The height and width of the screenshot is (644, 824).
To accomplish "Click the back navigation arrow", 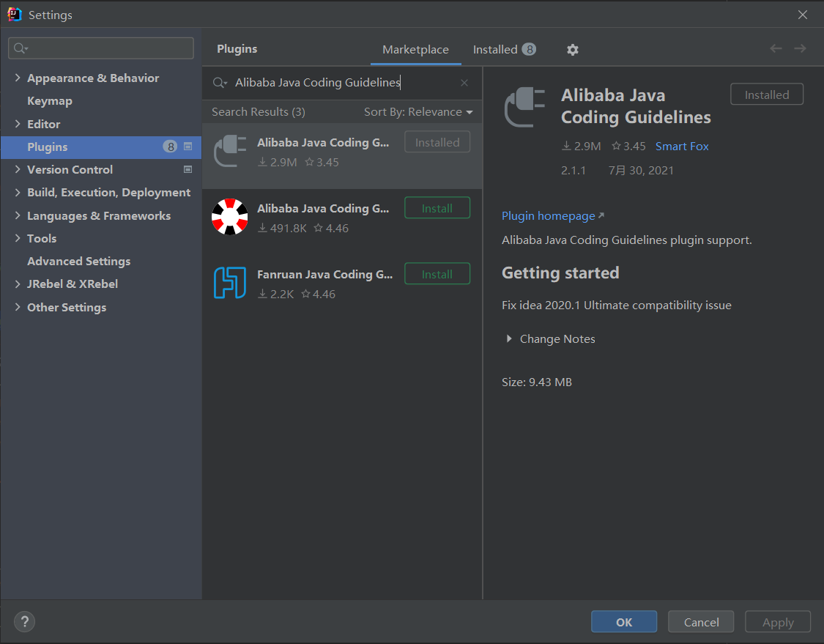I will pyautogui.click(x=776, y=48).
